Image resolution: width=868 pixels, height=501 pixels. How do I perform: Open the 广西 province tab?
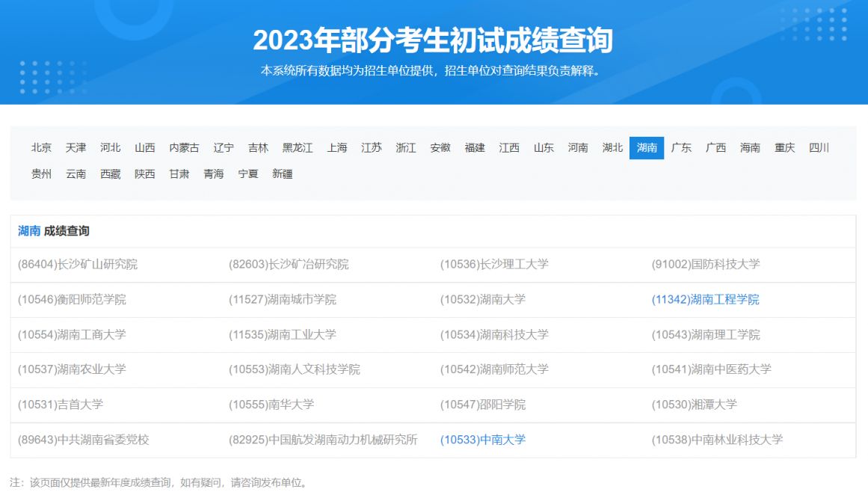point(715,148)
